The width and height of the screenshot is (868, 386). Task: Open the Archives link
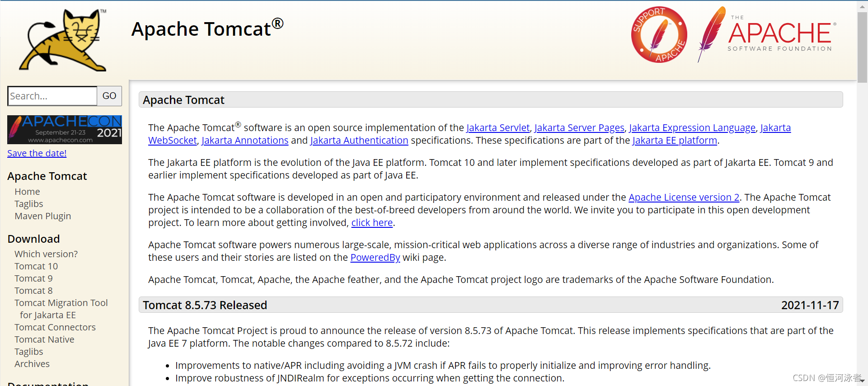pyautogui.click(x=32, y=364)
